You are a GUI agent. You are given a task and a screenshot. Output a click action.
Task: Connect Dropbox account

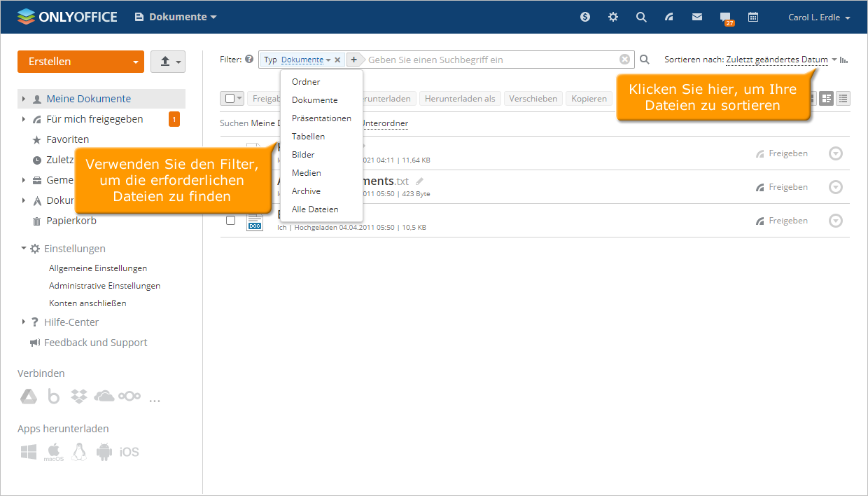coord(79,397)
